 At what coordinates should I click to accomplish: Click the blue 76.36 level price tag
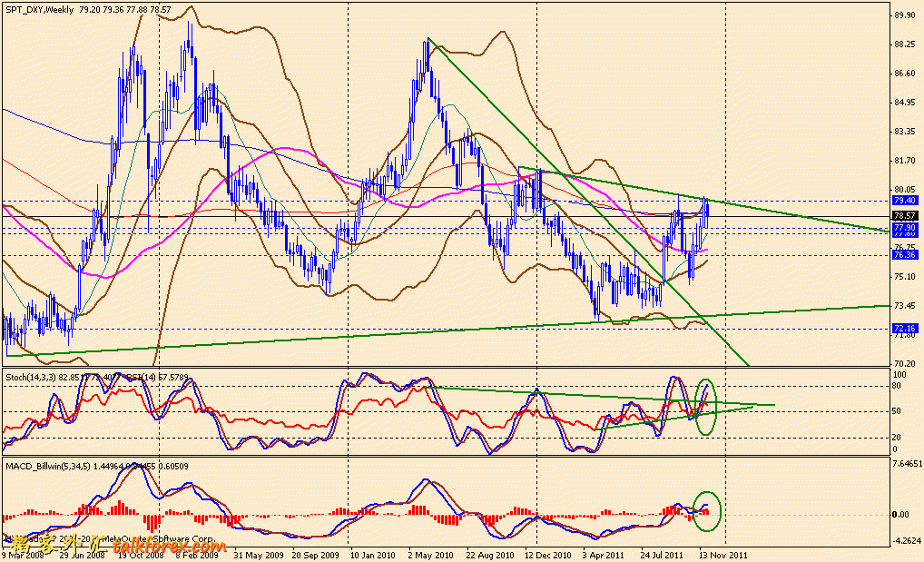tap(905, 255)
